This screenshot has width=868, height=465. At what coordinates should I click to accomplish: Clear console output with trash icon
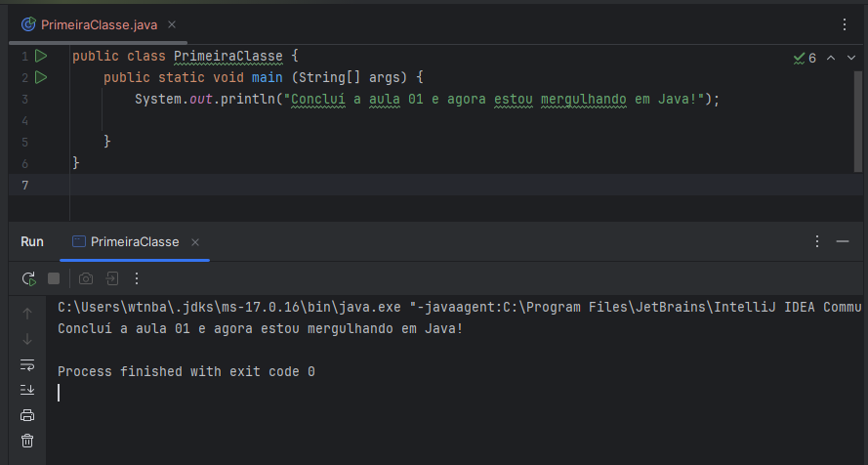27,441
